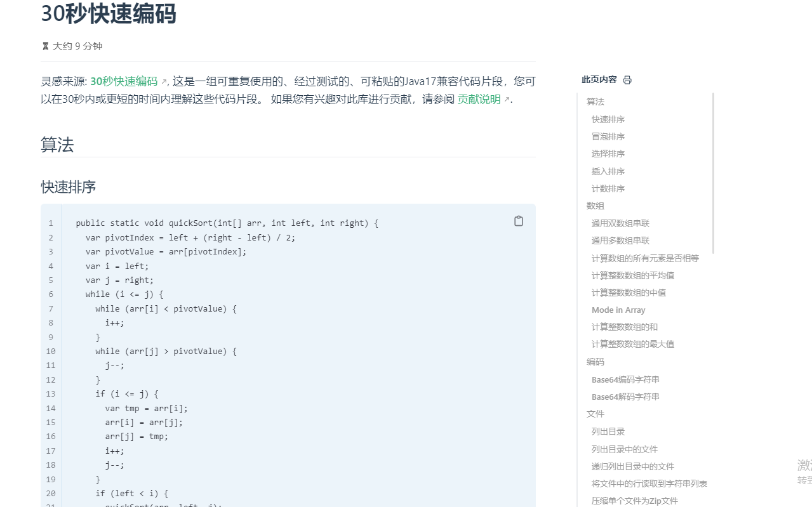This screenshot has height=507, width=812.
Task: Click the 此页内容 heading
Action: pyautogui.click(x=599, y=79)
